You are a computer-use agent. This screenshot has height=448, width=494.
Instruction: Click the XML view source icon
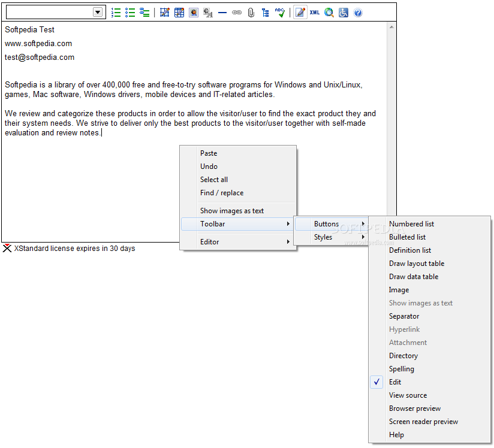pos(314,13)
